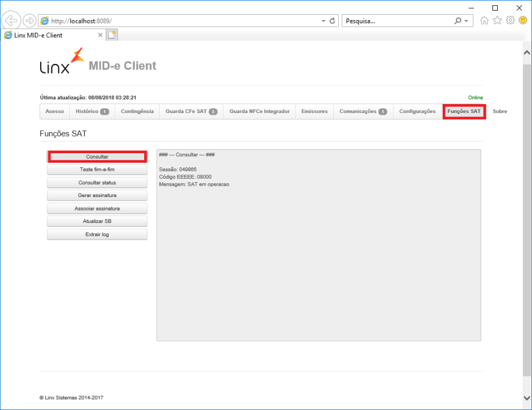Open the Comunicações tab
This screenshot has height=410, width=532.
coord(364,111)
